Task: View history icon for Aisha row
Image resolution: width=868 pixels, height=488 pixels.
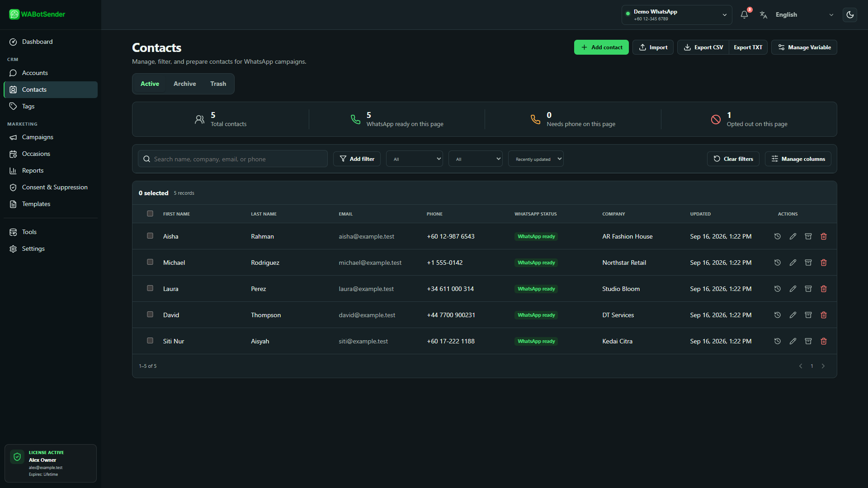Action: [x=778, y=236]
